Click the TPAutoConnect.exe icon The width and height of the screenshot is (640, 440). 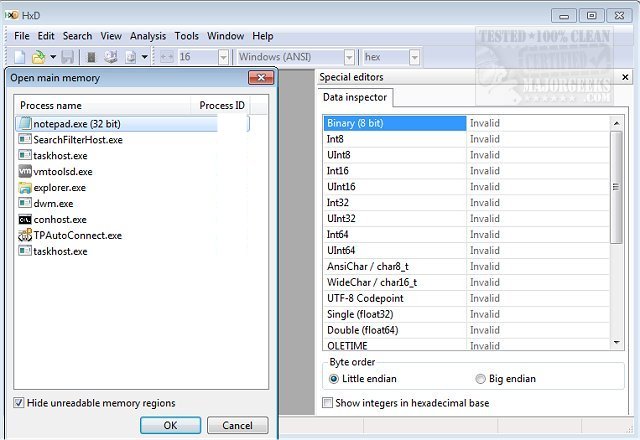(x=25, y=235)
